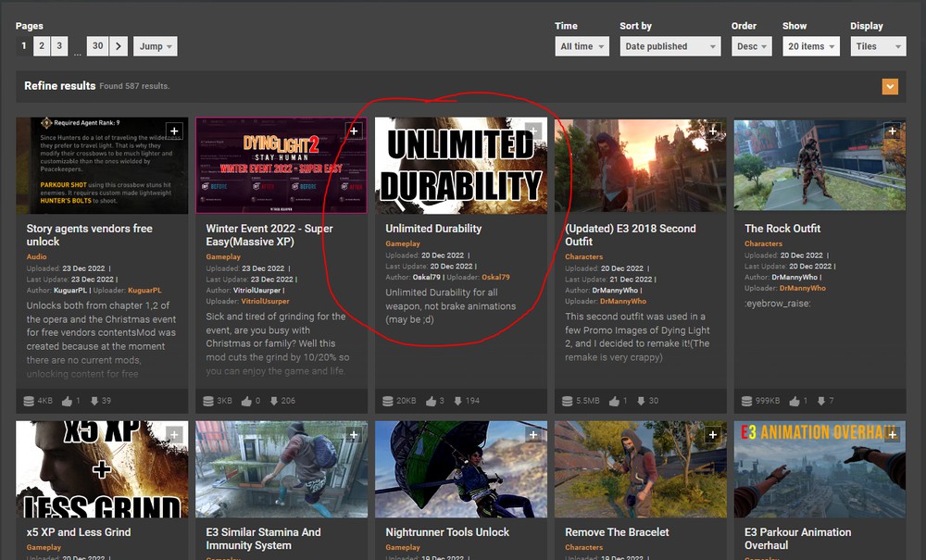Click the download count icon under Winter Event mod
This screenshot has width=926, height=560.
(273, 401)
